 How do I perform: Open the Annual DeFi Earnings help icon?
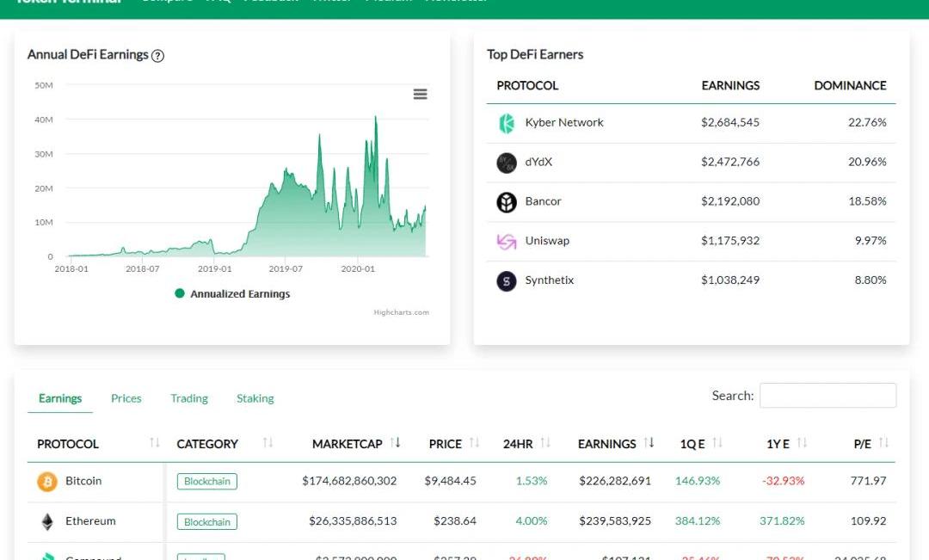[157, 56]
